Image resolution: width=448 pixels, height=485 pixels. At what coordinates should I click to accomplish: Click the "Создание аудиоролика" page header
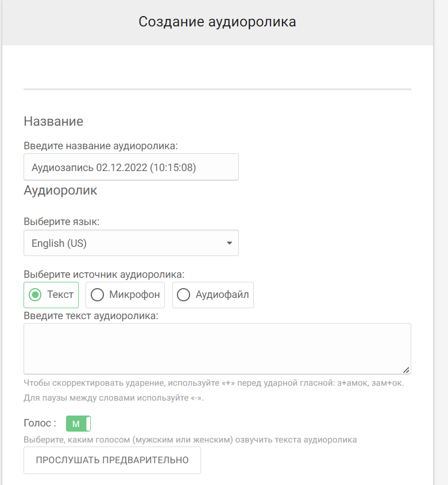point(217,22)
